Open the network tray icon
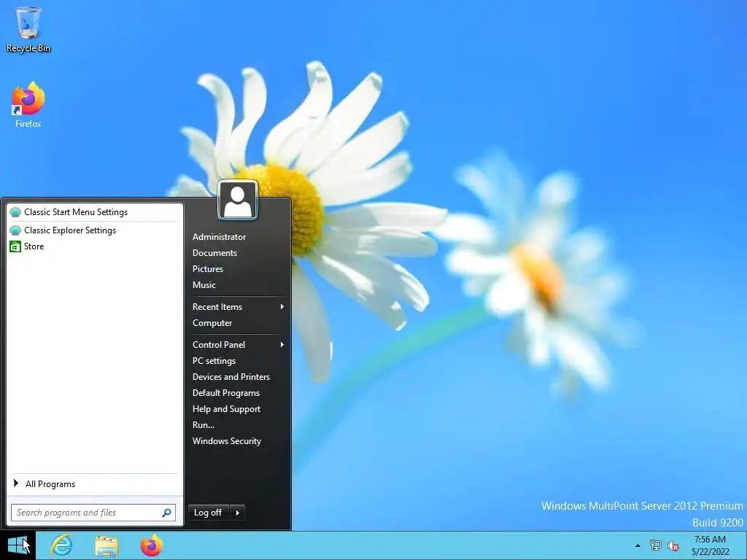This screenshot has width=747, height=560. [656, 545]
